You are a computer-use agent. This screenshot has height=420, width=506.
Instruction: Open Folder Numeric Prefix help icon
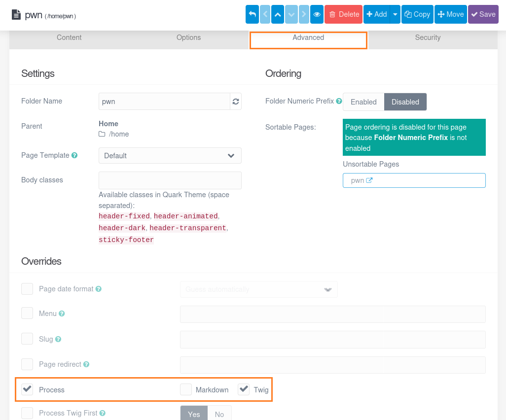[x=339, y=101]
